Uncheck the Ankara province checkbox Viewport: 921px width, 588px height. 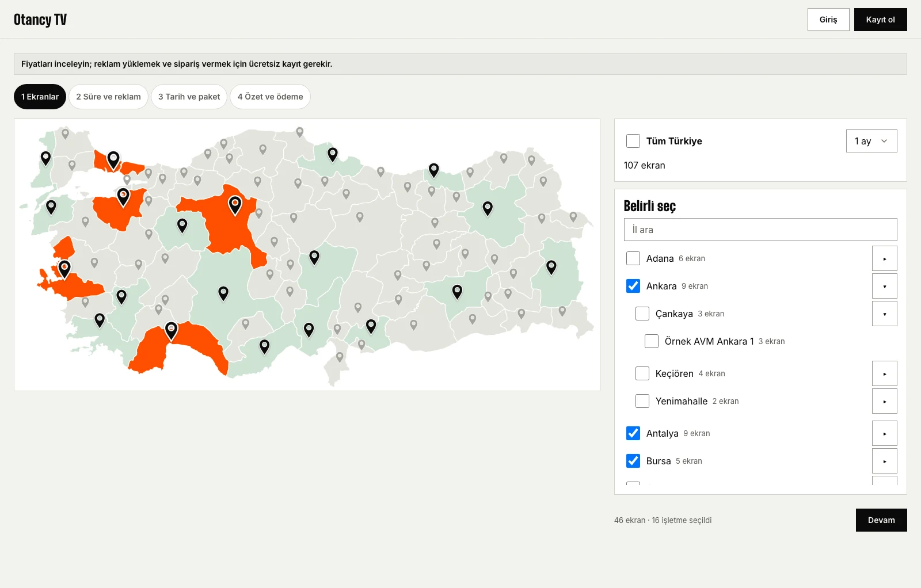tap(633, 286)
